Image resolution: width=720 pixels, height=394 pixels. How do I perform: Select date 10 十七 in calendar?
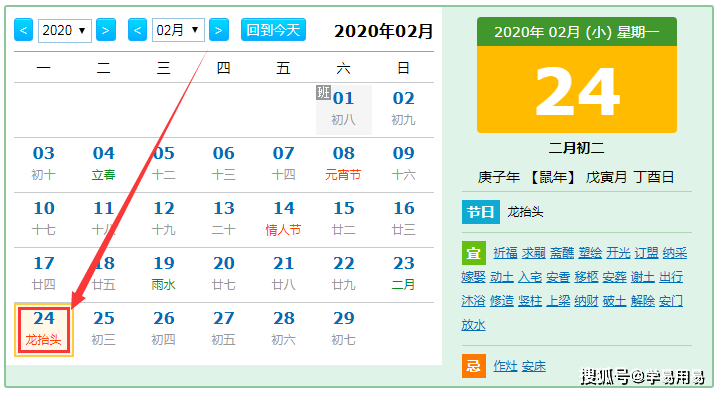point(44,219)
